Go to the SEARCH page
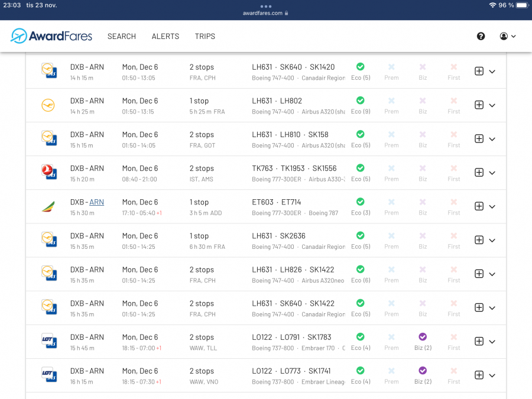 coord(122,36)
